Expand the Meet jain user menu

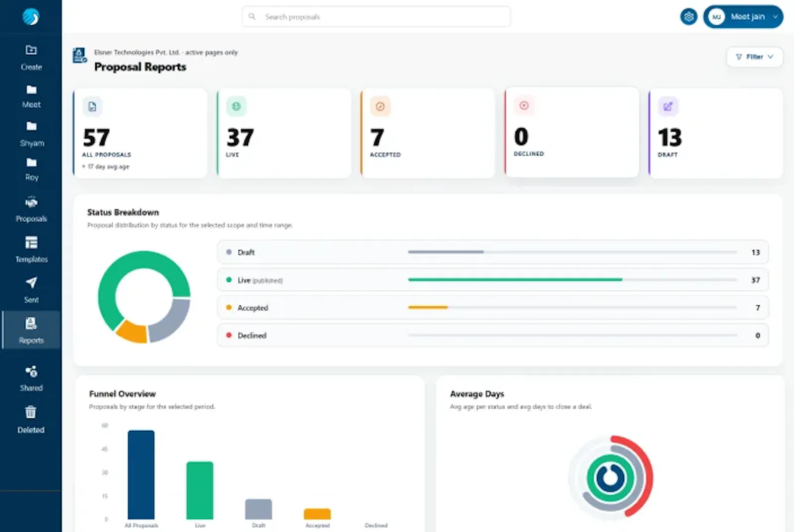pyautogui.click(x=743, y=17)
